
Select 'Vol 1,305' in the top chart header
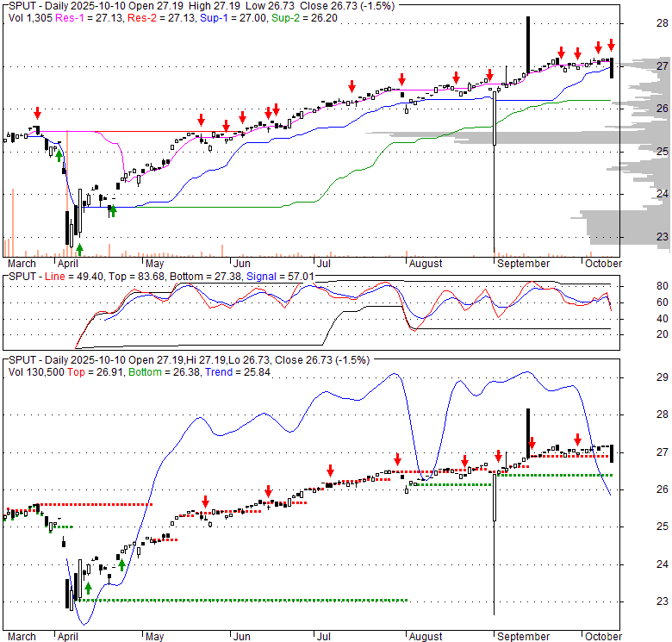(30, 18)
